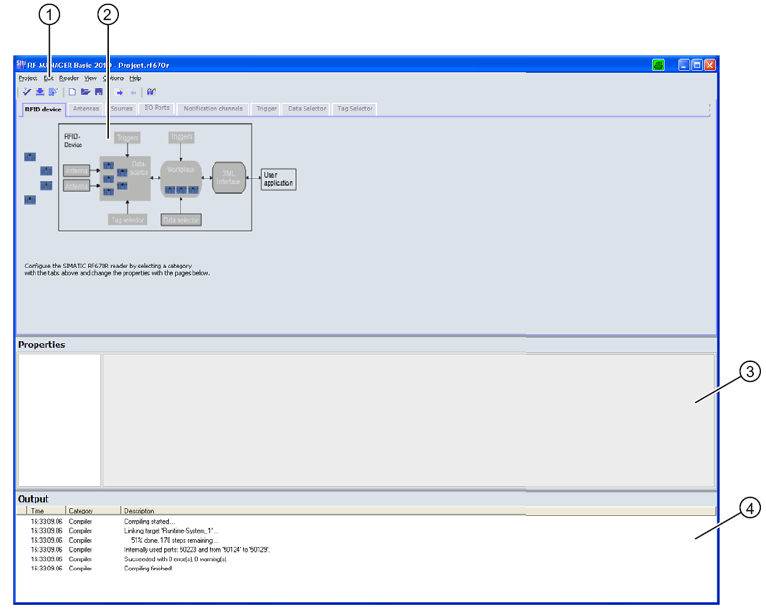Click the binoculars find icon

151,92
